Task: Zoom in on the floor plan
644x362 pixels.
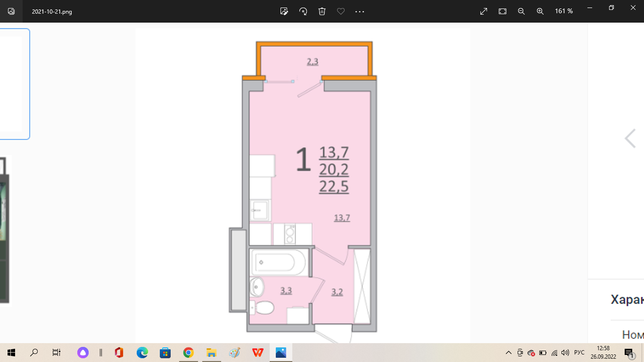Action: click(540, 11)
